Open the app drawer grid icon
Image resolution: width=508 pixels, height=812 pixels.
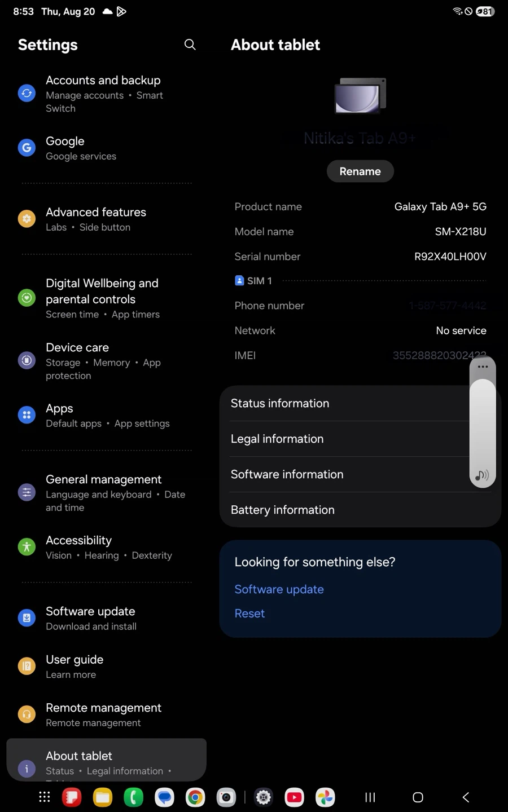click(45, 797)
